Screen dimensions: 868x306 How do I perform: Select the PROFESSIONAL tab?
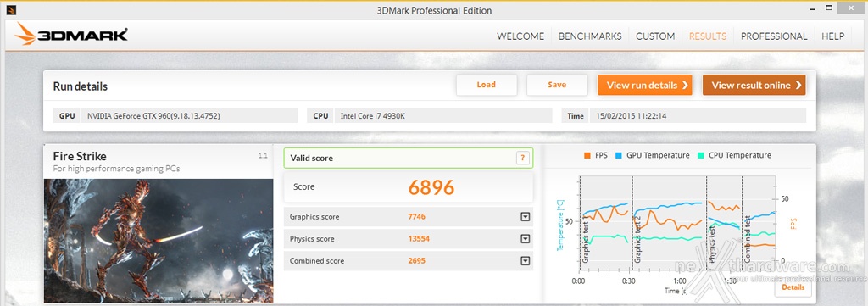774,36
